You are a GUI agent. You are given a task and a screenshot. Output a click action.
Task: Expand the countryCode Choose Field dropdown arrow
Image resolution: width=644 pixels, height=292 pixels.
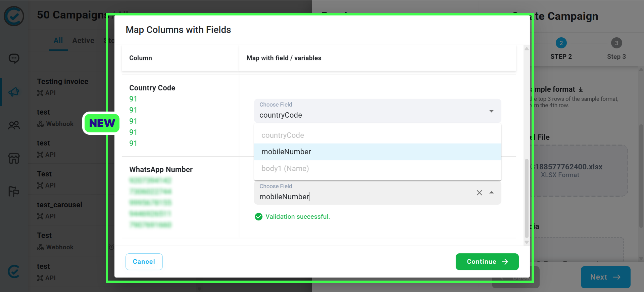click(x=491, y=111)
